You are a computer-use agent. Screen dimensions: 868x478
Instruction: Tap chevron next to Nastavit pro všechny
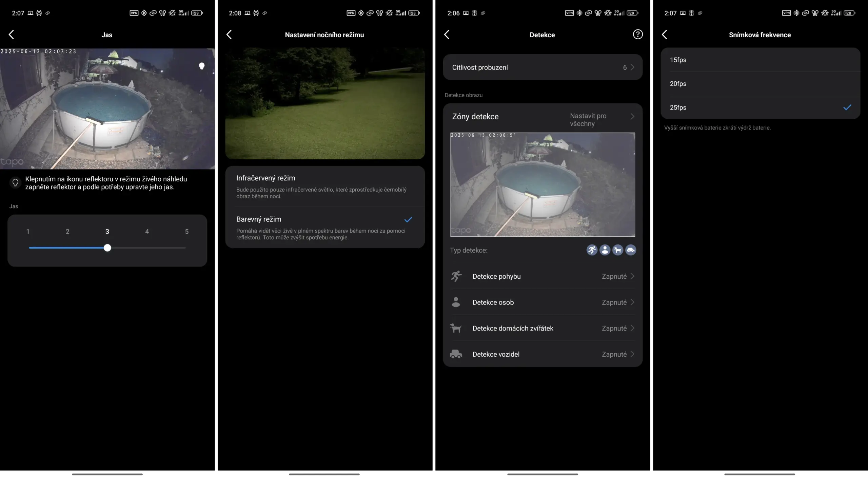click(x=632, y=116)
